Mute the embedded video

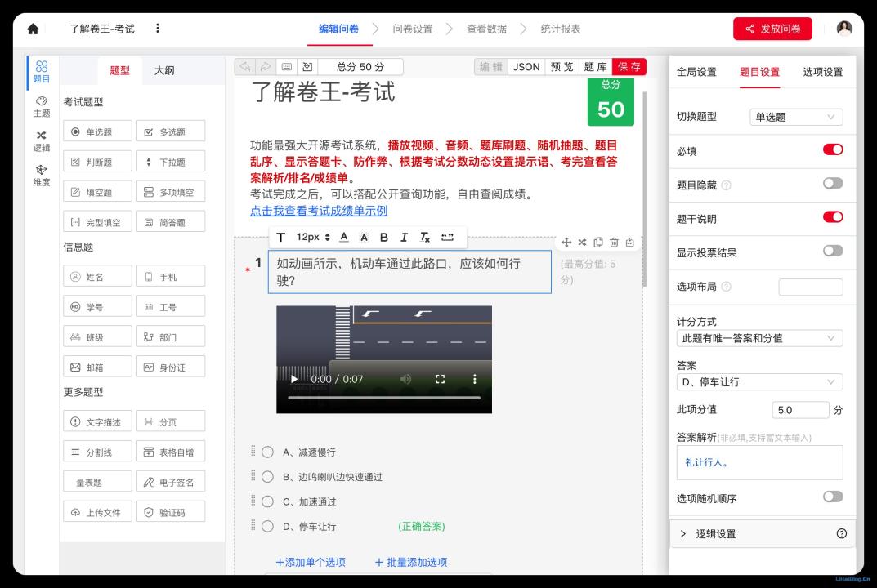tap(406, 379)
